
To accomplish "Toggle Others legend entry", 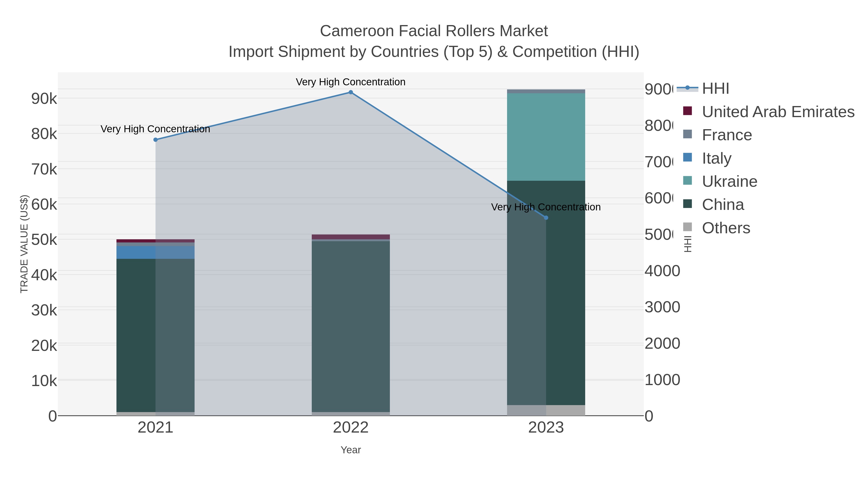I will [716, 228].
